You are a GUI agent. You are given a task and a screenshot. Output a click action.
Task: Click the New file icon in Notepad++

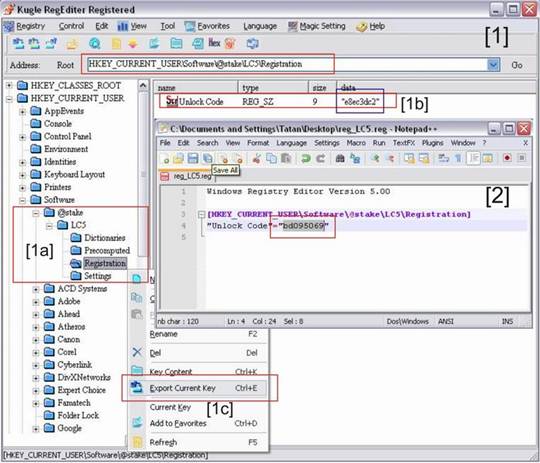click(166, 158)
